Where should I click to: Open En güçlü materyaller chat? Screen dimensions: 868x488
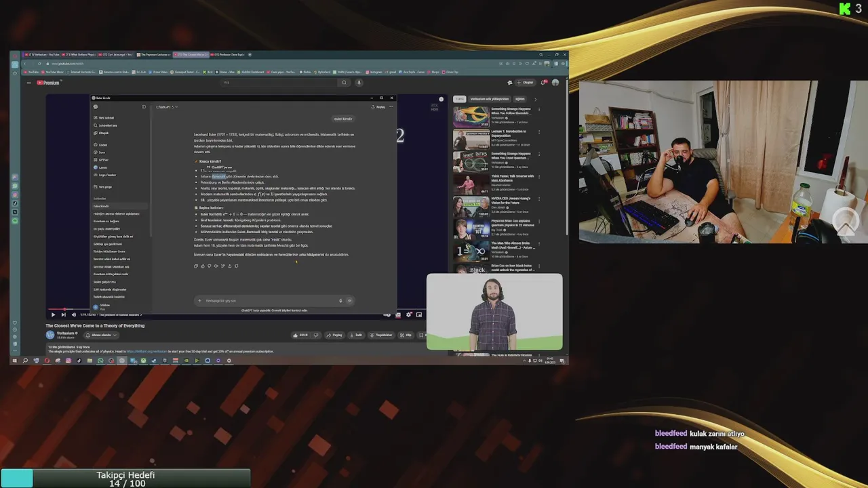coord(106,228)
